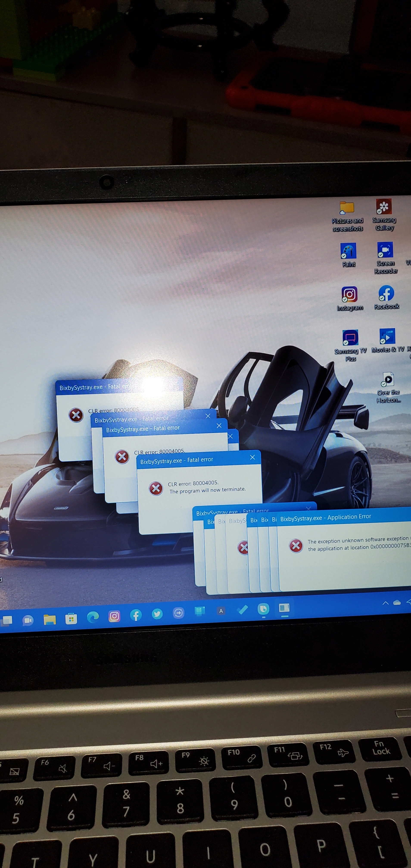Click red error icon beside 'program will now terminate'

(156, 488)
